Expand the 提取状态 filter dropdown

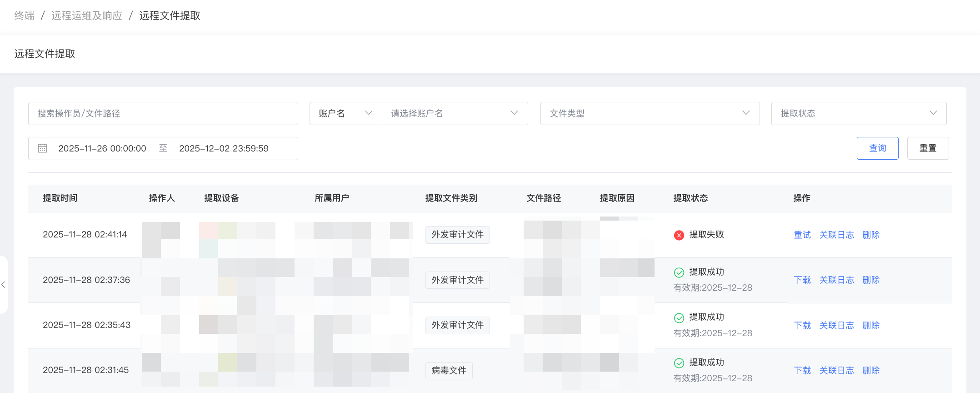[858, 113]
